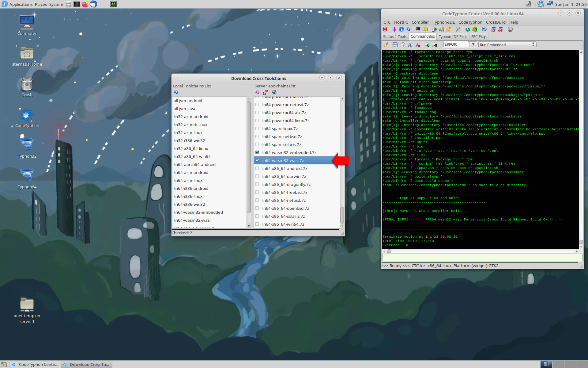Check lin64-sparc-solaris.7z

coord(257,144)
